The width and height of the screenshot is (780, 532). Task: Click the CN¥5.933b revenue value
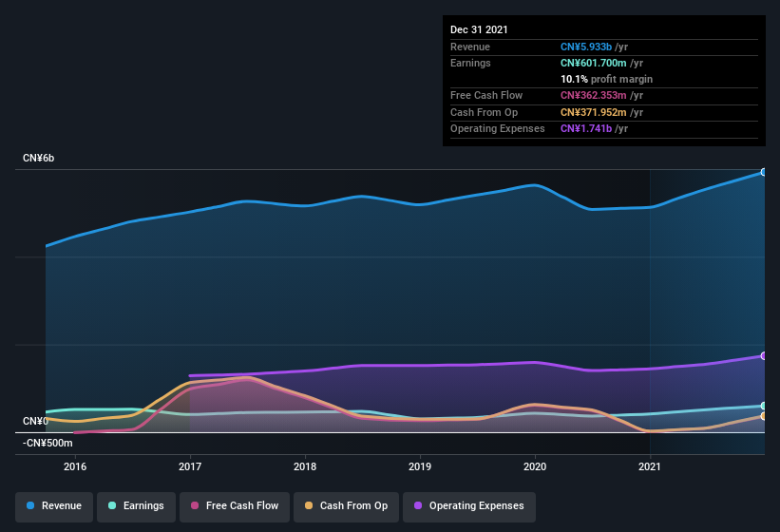586,47
